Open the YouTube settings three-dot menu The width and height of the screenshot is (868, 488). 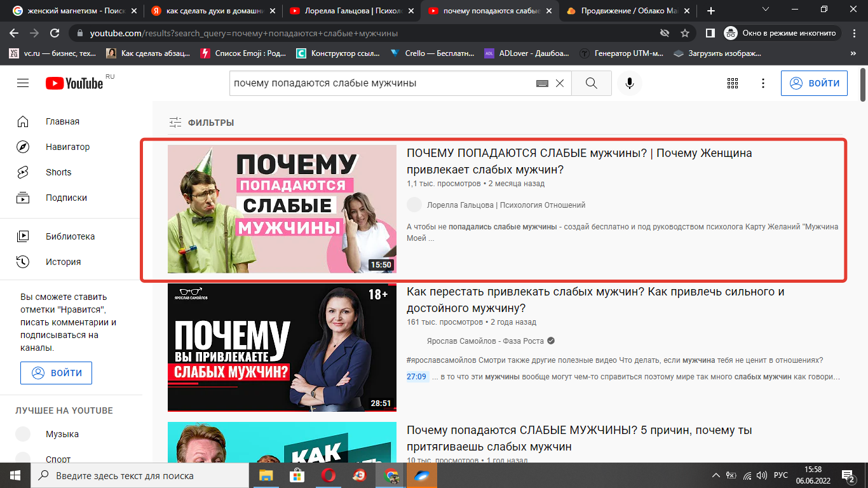coord(763,83)
